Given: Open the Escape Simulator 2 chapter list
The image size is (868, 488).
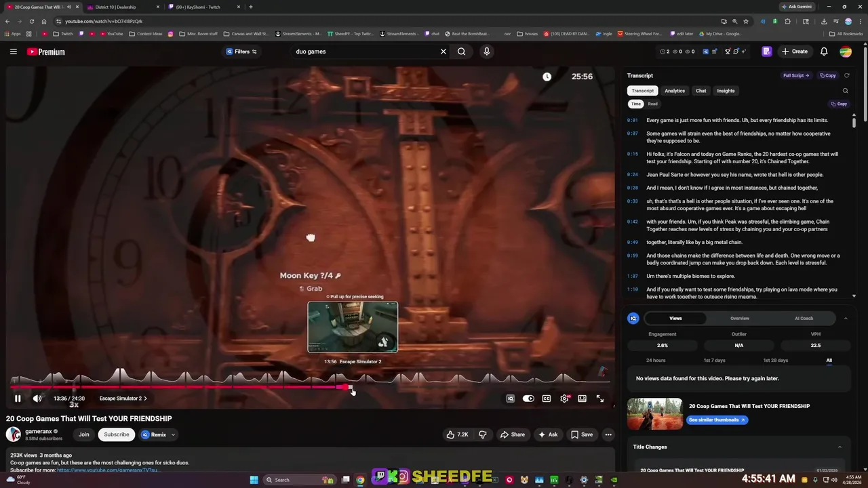Looking at the screenshot, I should [123, 399].
